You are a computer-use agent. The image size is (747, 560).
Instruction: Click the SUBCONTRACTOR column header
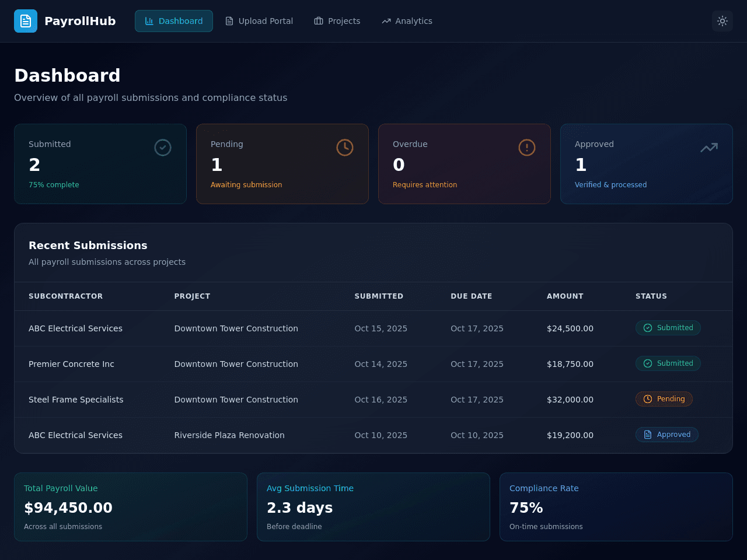pyautogui.click(x=66, y=296)
